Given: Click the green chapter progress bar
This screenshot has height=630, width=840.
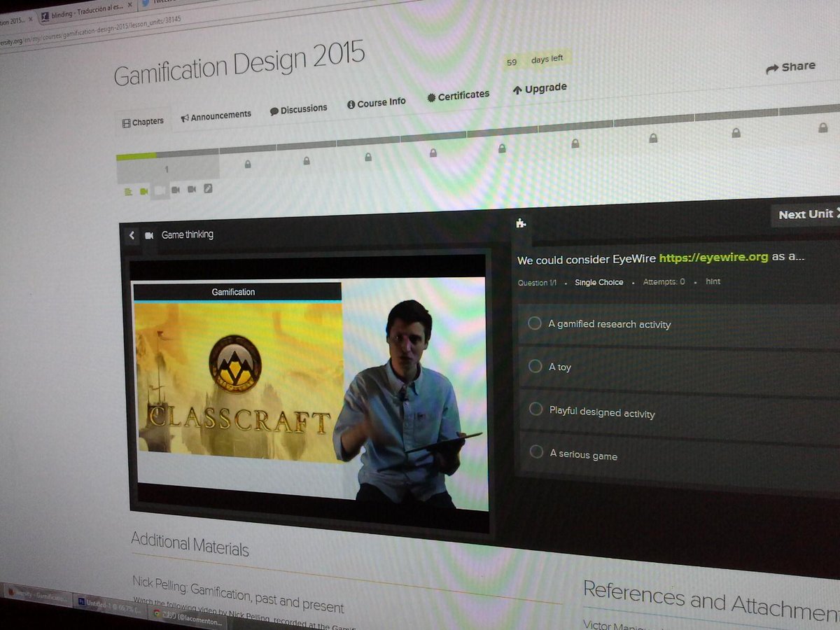Looking at the screenshot, I should coord(136,156).
